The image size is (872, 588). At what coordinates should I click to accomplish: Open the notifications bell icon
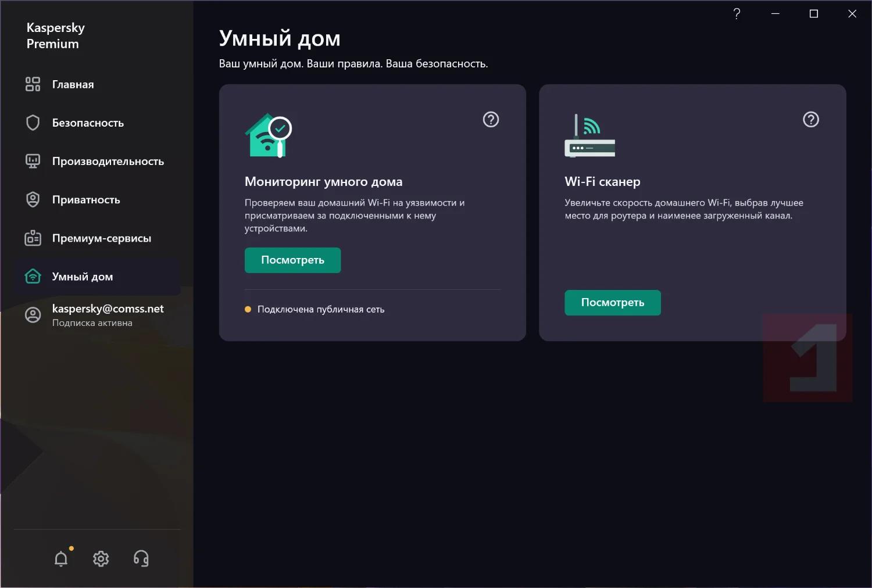pyautogui.click(x=61, y=559)
